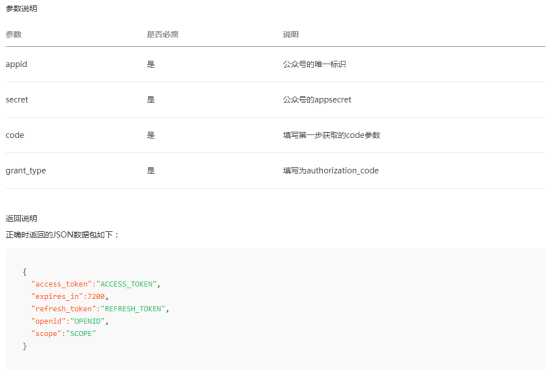Click description 公众号的appsecret
Viewport: 554px width, 377px height.
coord(317,100)
